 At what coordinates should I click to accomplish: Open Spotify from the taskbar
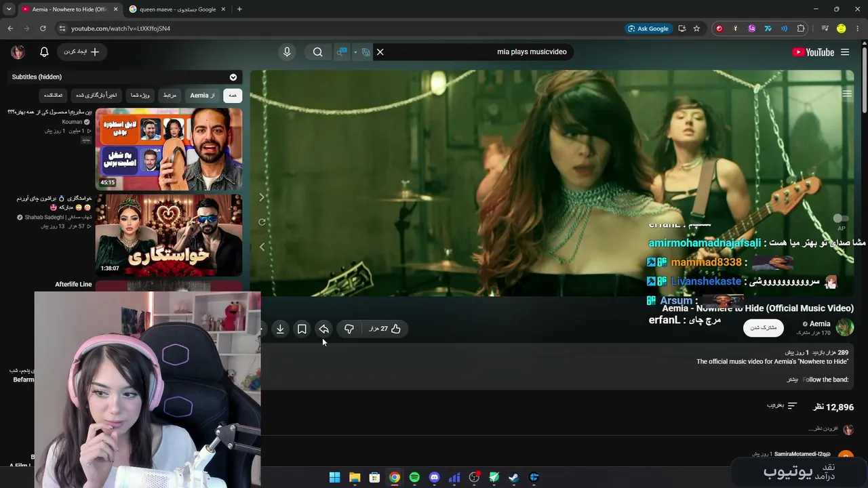(414, 477)
